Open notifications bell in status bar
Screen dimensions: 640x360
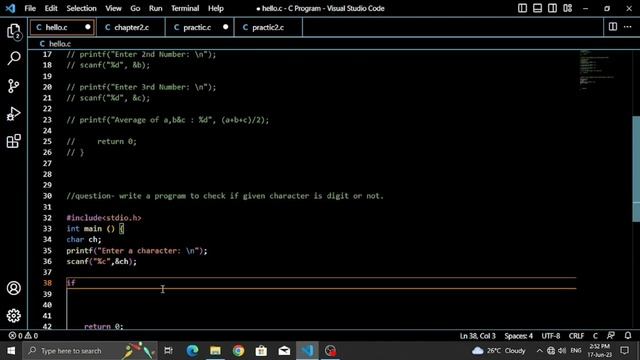(628, 336)
